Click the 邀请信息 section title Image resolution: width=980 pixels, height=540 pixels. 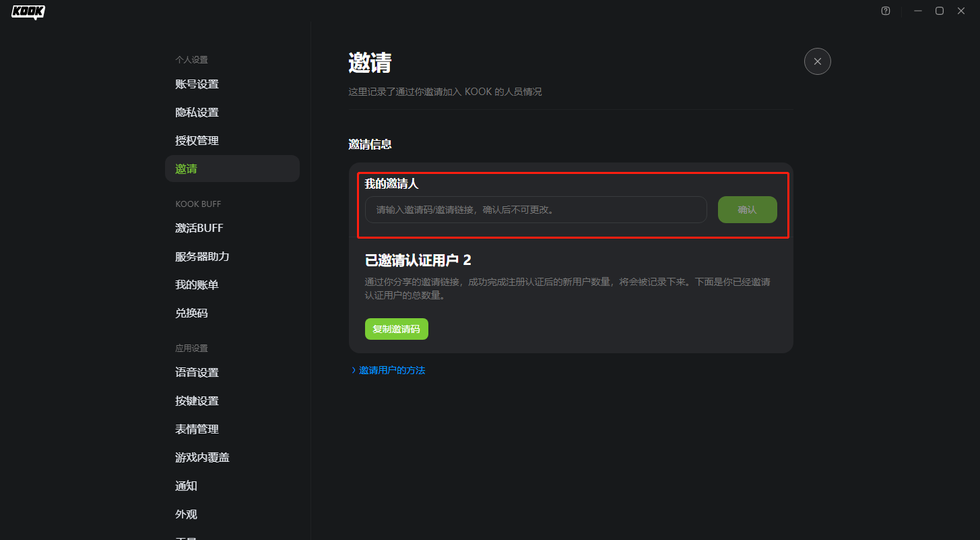click(370, 144)
